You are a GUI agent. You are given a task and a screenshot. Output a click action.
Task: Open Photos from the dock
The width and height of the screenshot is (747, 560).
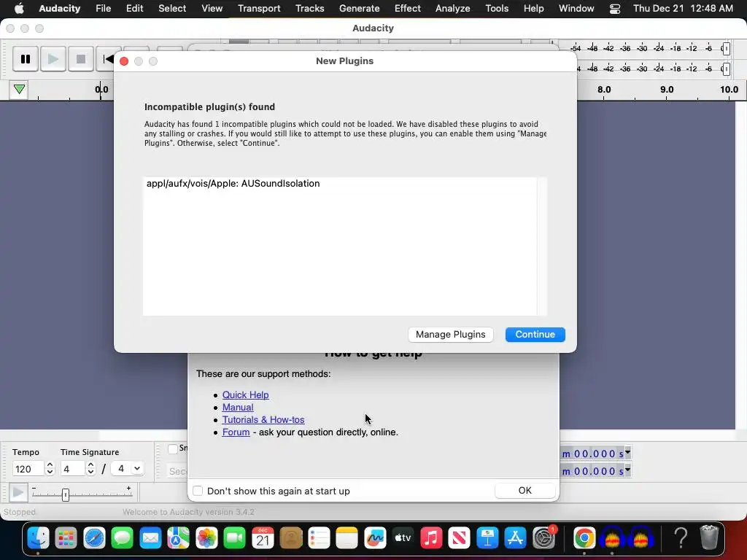(206, 539)
